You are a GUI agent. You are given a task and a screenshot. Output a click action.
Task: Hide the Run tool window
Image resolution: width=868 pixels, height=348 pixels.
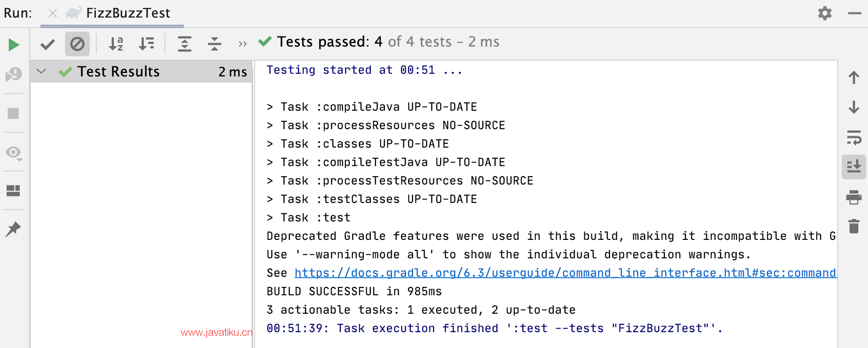(855, 14)
